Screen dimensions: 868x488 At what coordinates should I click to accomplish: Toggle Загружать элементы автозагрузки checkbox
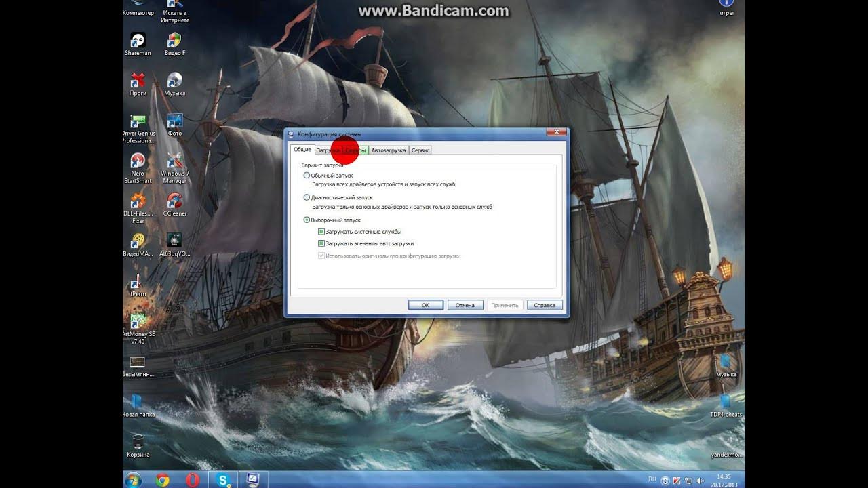coord(366,243)
